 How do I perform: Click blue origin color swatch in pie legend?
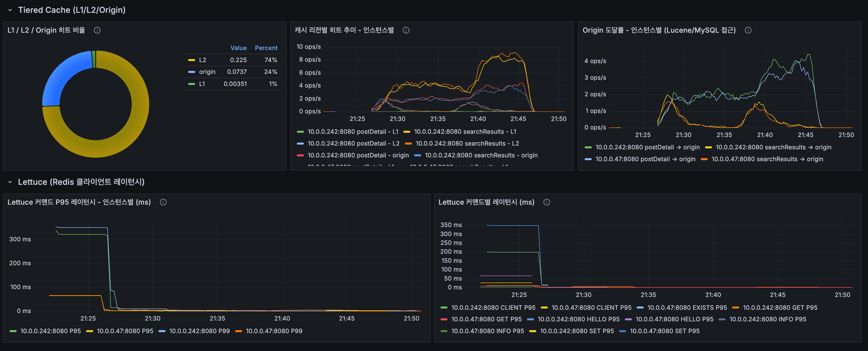pyautogui.click(x=192, y=72)
